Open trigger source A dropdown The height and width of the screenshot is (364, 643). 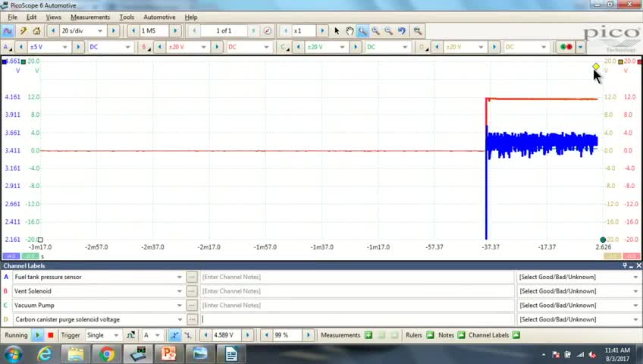157,335
